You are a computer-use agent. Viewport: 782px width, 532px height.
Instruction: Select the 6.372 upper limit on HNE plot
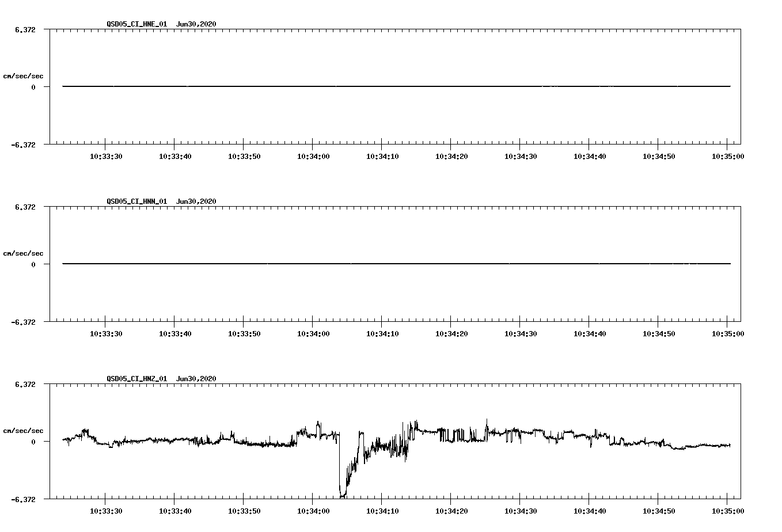tap(25, 29)
